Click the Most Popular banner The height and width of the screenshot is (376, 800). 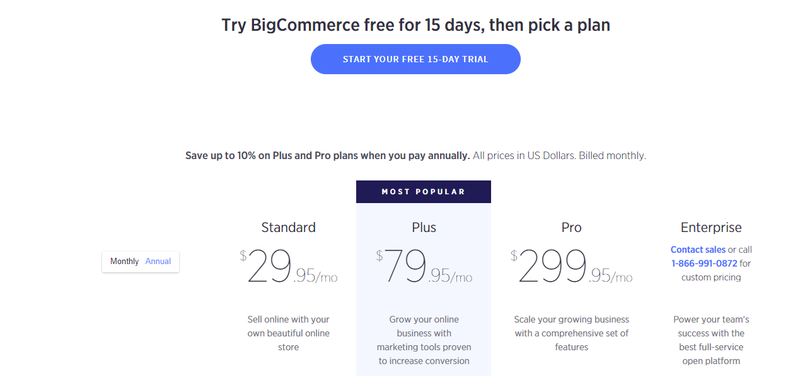423,192
